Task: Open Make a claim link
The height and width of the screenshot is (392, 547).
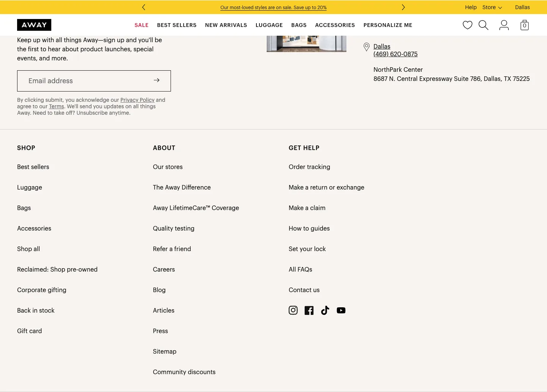Action: coord(307,208)
